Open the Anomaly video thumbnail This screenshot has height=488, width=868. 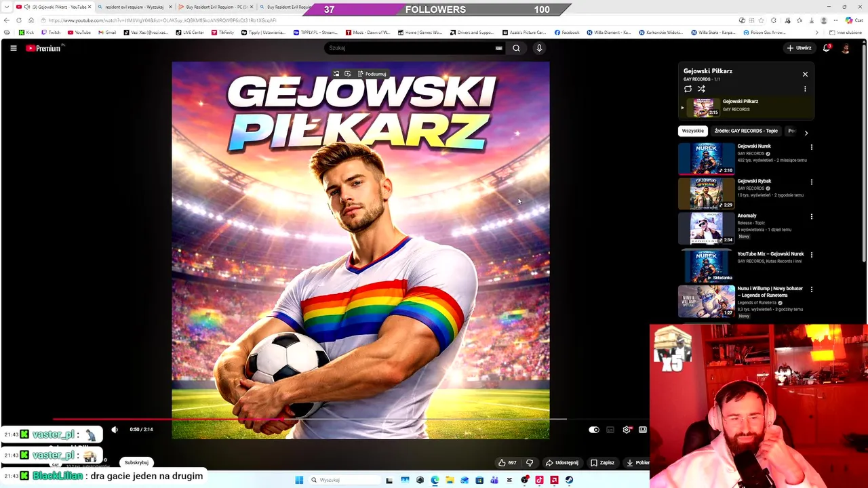707,228
